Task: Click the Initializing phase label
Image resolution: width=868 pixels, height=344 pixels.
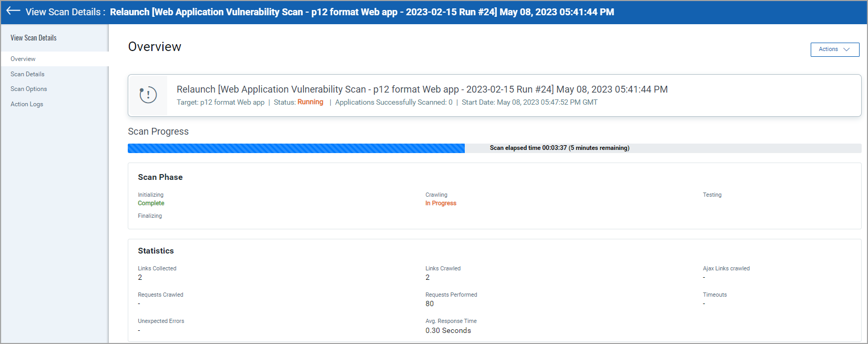Action: [x=151, y=195]
